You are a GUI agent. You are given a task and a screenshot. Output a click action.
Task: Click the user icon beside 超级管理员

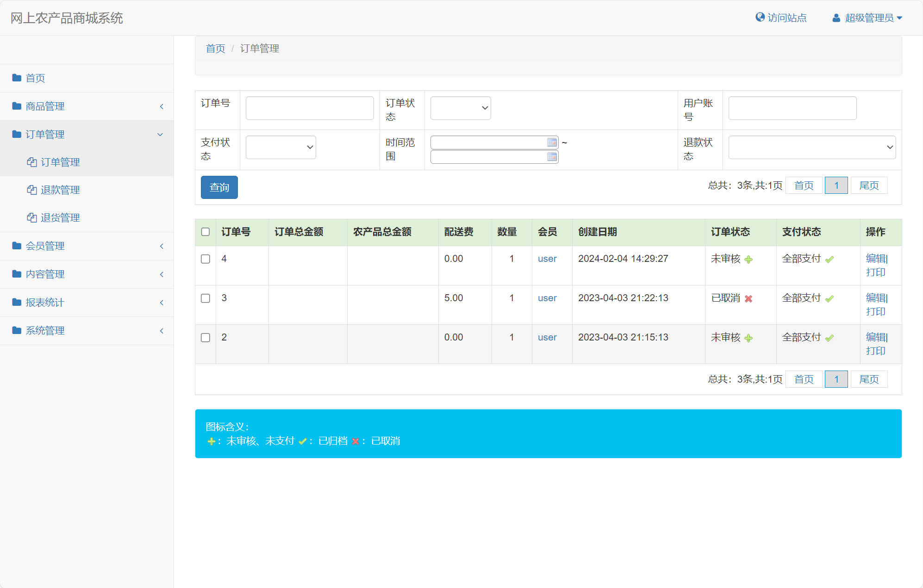click(836, 18)
